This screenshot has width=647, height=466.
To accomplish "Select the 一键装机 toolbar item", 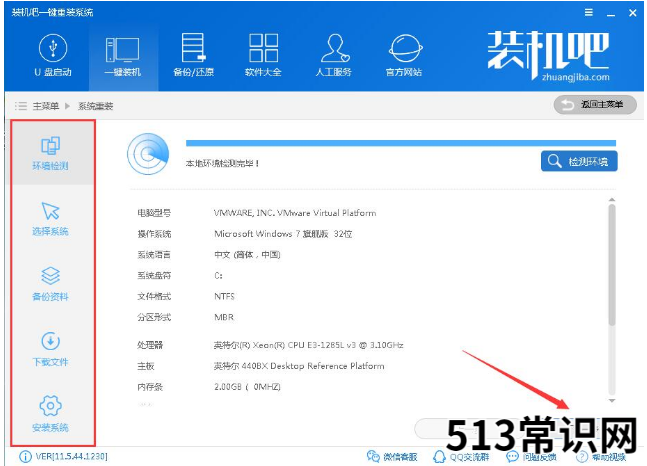I will click(123, 57).
